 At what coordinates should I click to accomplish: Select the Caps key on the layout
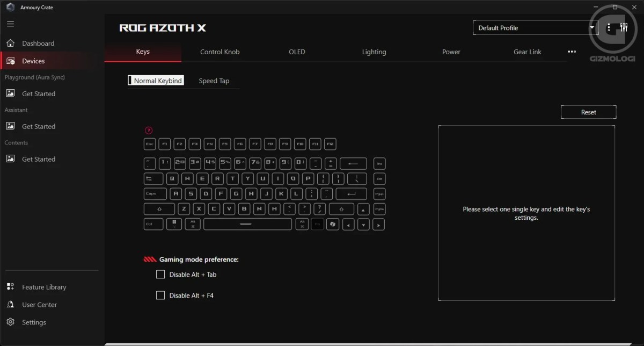(x=155, y=194)
